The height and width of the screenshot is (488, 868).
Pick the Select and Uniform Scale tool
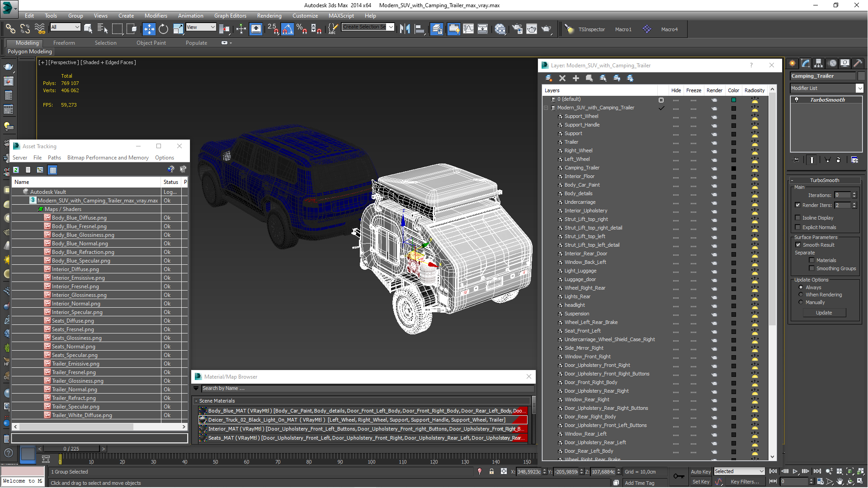tap(178, 29)
